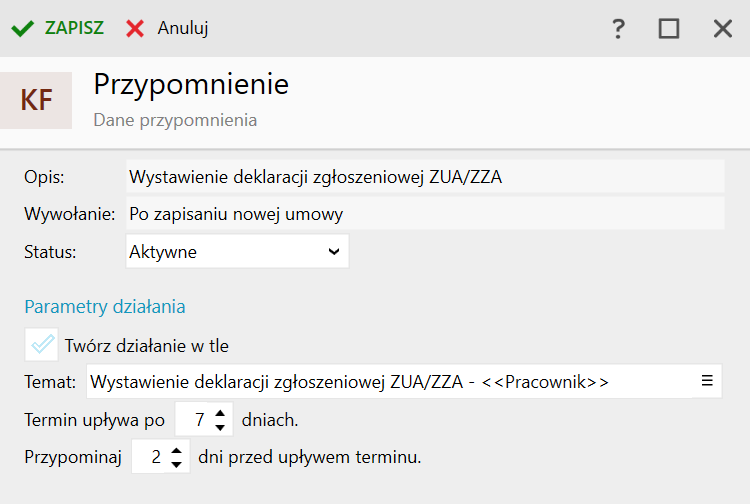Click into the Temat text field
Screen dimensions: 750x504
(x=390, y=382)
